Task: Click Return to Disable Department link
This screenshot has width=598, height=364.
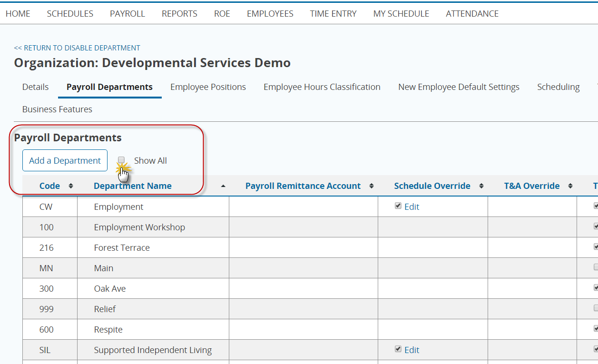Action: (77, 48)
